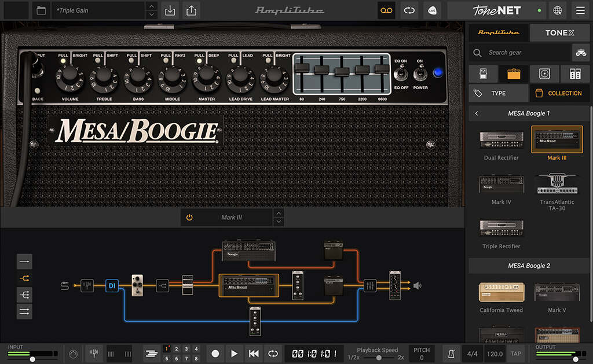The height and width of the screenshot is (364, 593).
Task: Switch to the TONEX tab
Action: coord(559,32)
